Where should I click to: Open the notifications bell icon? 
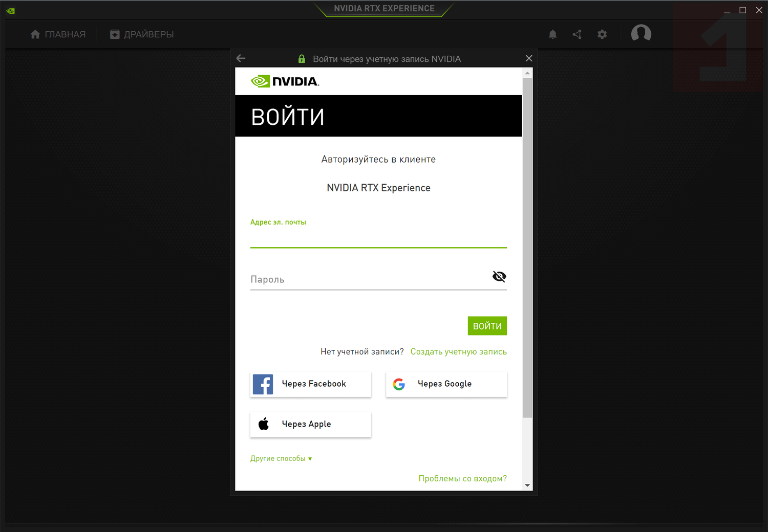(552, 34)
